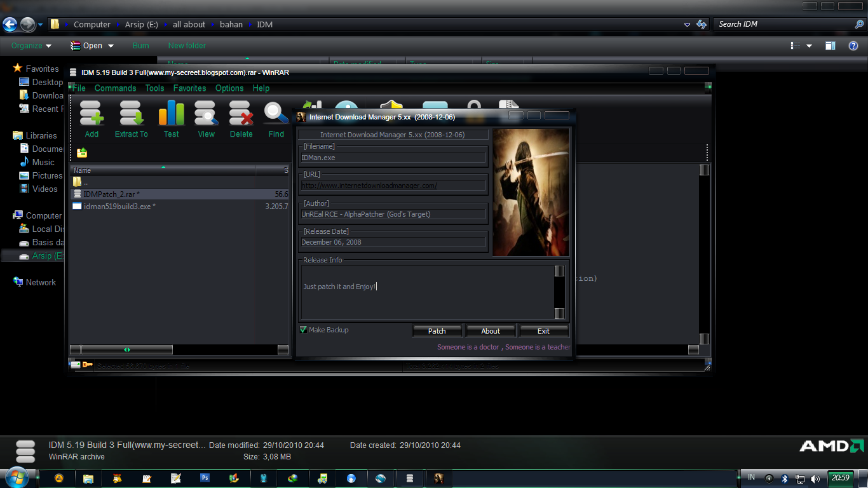Click the up-one-level folder icon in WinRAR
This screenshot has width=868, height=488.
[x=82, y=152]
